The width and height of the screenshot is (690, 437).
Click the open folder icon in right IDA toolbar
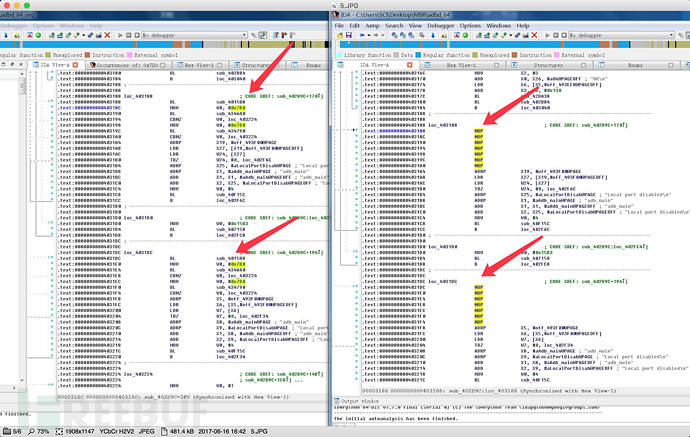[x=340, y=35]
